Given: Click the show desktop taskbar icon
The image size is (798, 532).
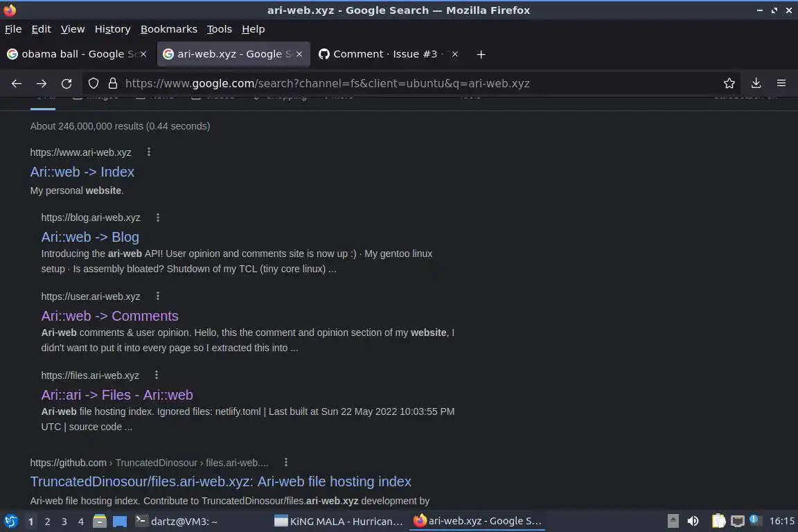Looking at the screenshot, I should click(x=120, y=522).
